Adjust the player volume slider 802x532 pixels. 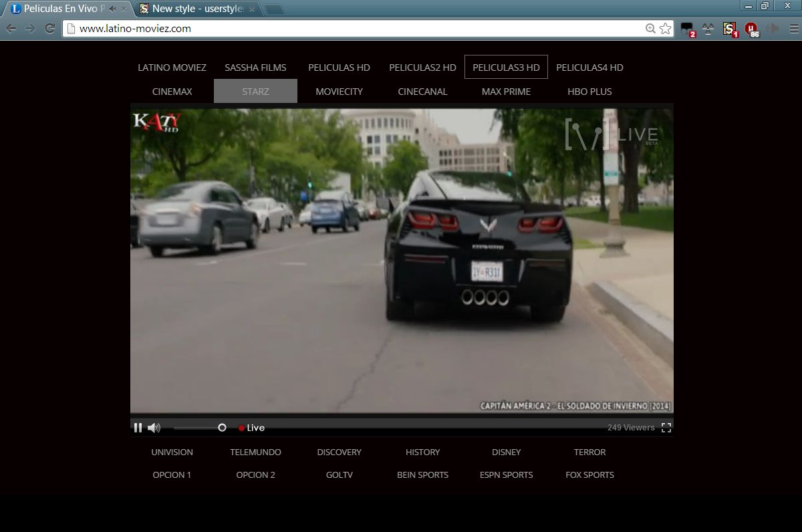pos(200,428)
